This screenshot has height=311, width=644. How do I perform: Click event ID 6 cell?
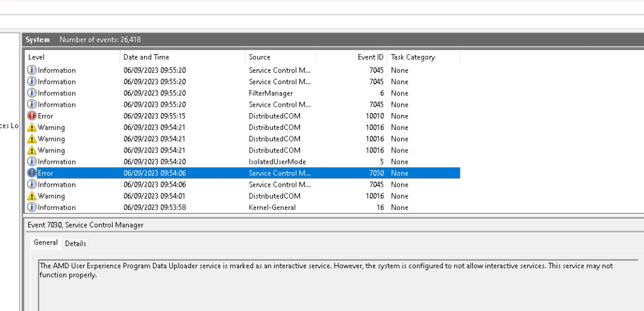coord(382,93)
